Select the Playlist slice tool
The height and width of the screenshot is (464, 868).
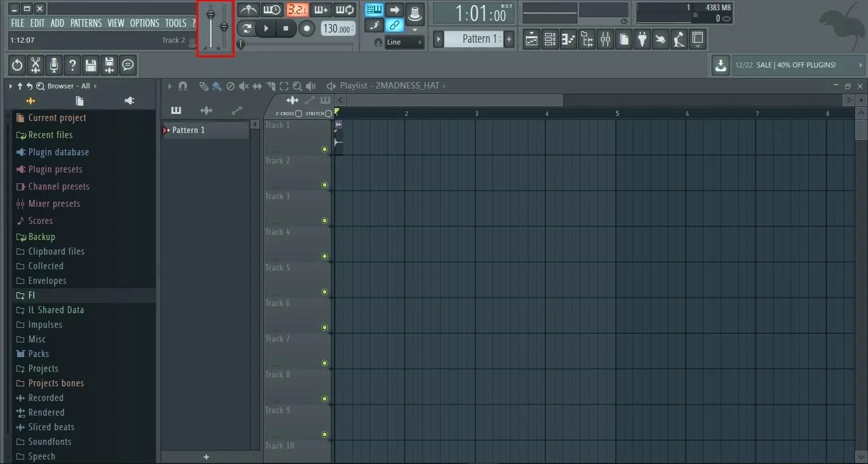pos(271,86)
